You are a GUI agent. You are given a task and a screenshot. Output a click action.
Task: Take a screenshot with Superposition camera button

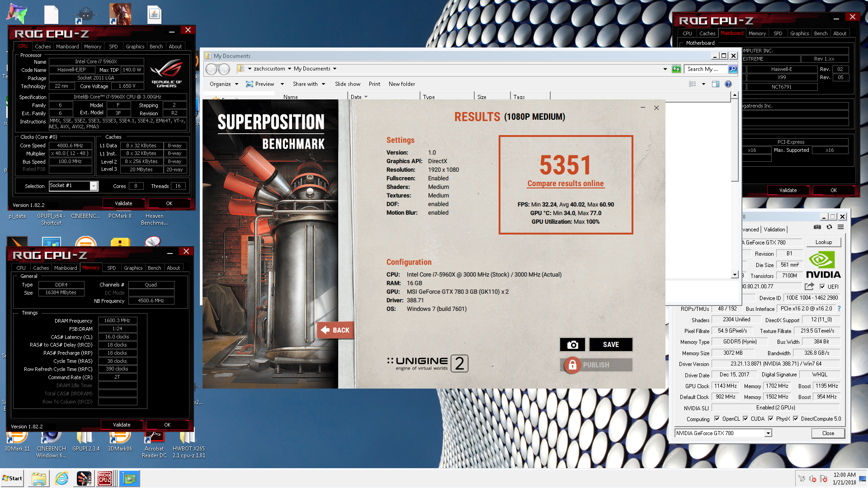[572, 345]
